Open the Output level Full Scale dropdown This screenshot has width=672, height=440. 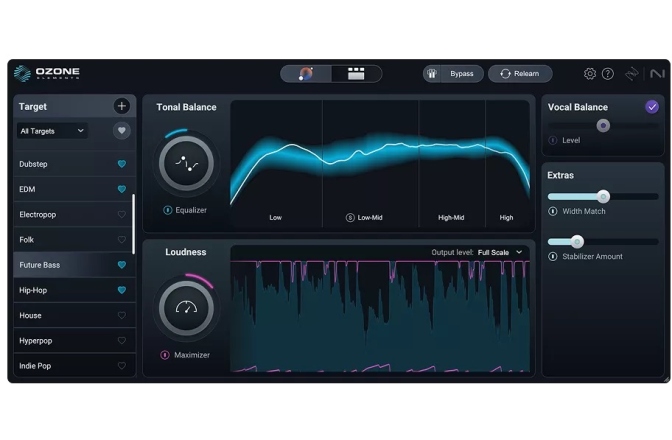pyautogui.click(x=500, y=252)
